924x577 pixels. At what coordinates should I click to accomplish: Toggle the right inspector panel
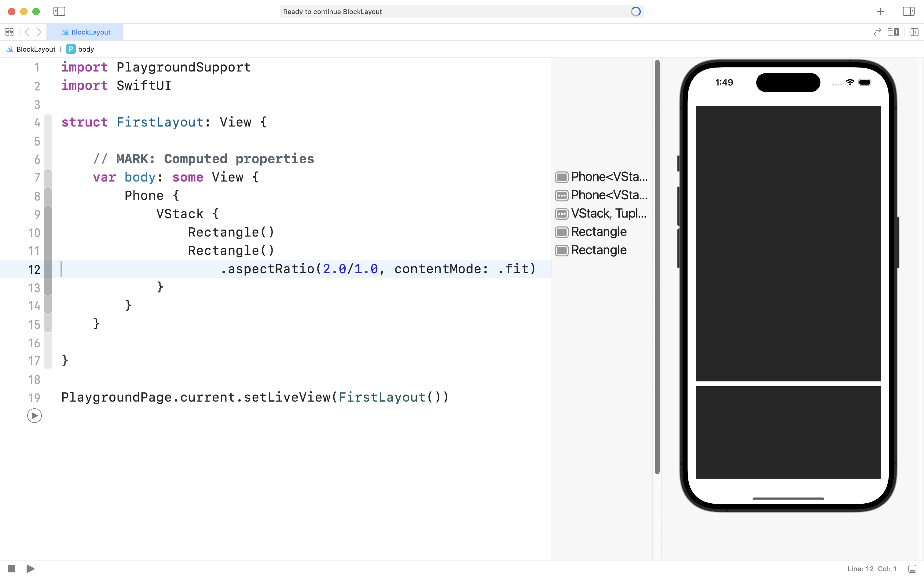point(908,11)
